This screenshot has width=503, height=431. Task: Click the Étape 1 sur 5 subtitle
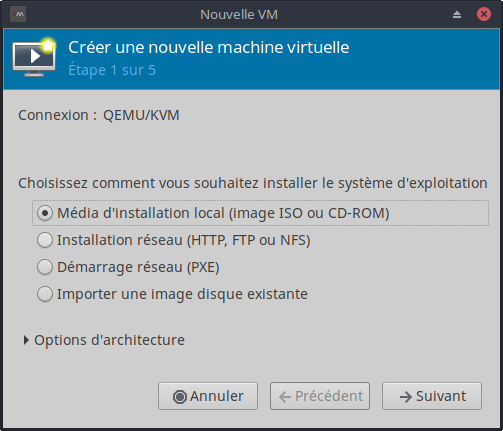tap(112, 70)
